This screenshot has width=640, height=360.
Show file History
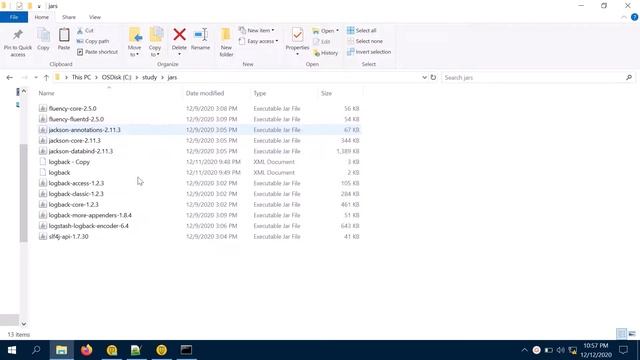[325, 53]
